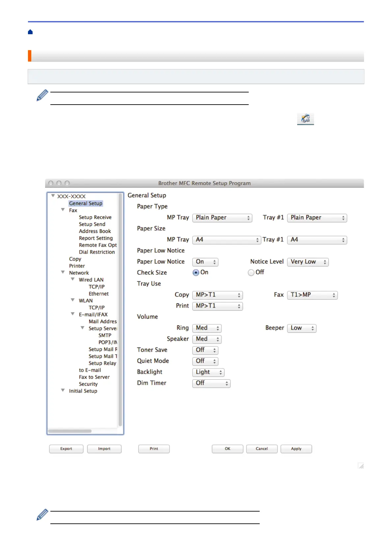
Task: Open Ring volume dropdown
Action: click(207, 328)
